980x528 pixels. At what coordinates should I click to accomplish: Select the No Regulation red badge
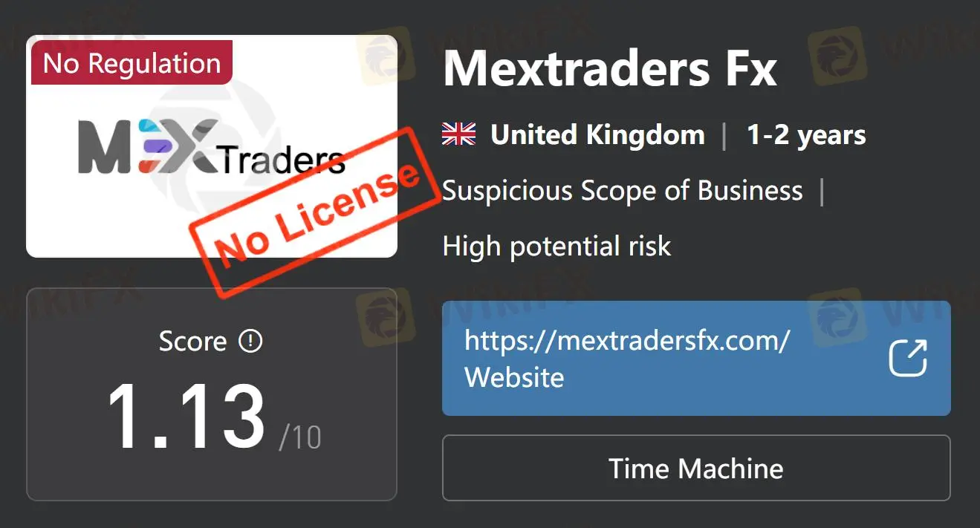click(132, 62)
